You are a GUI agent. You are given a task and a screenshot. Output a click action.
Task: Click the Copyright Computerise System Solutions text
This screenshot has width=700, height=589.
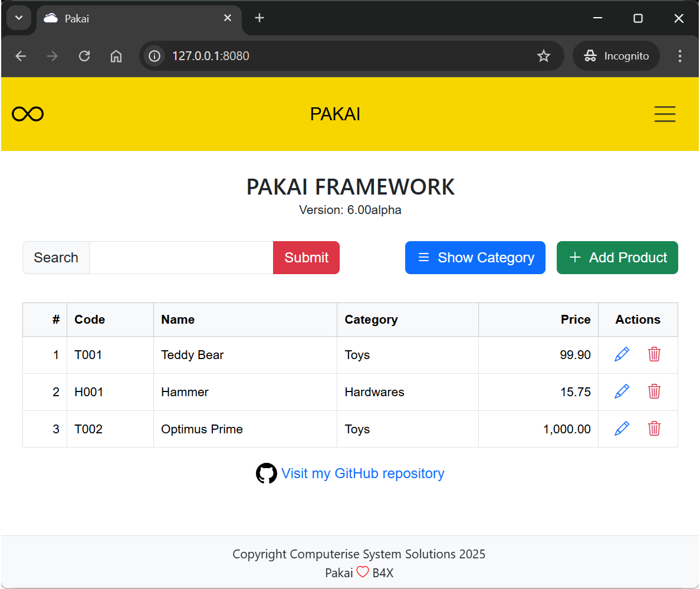tap(359, 554)
